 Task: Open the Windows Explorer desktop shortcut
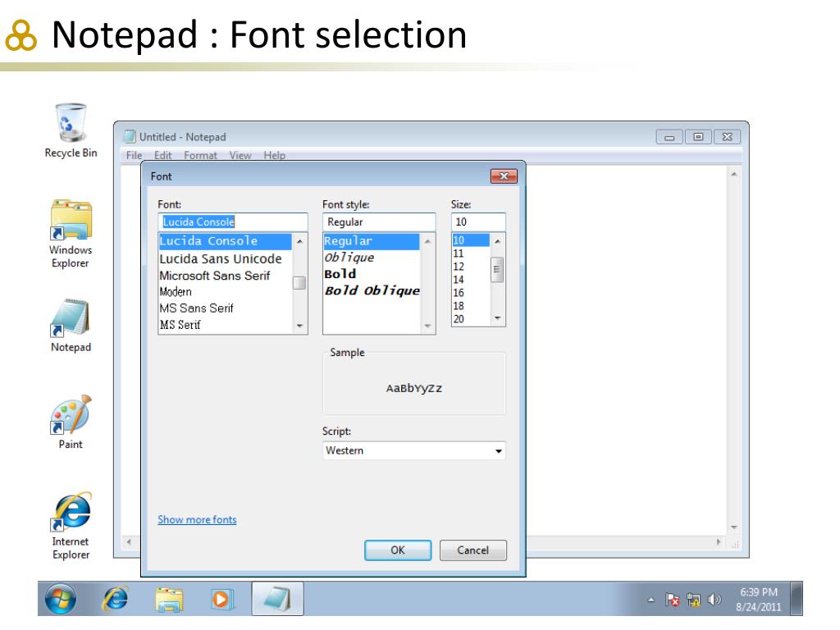point(71,234)
